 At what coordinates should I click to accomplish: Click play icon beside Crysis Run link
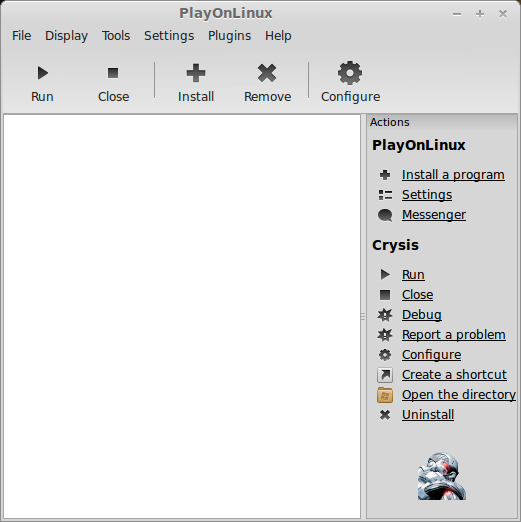pos(385,275)
